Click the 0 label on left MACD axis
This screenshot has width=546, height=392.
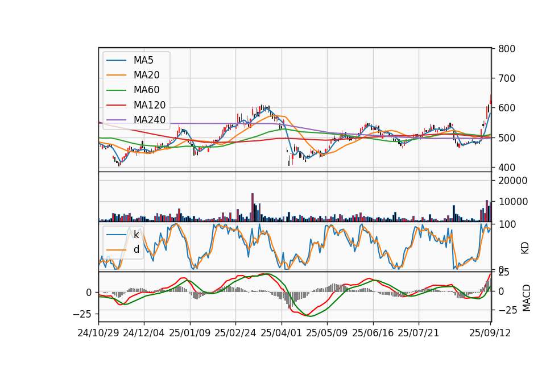pos(89,293)
